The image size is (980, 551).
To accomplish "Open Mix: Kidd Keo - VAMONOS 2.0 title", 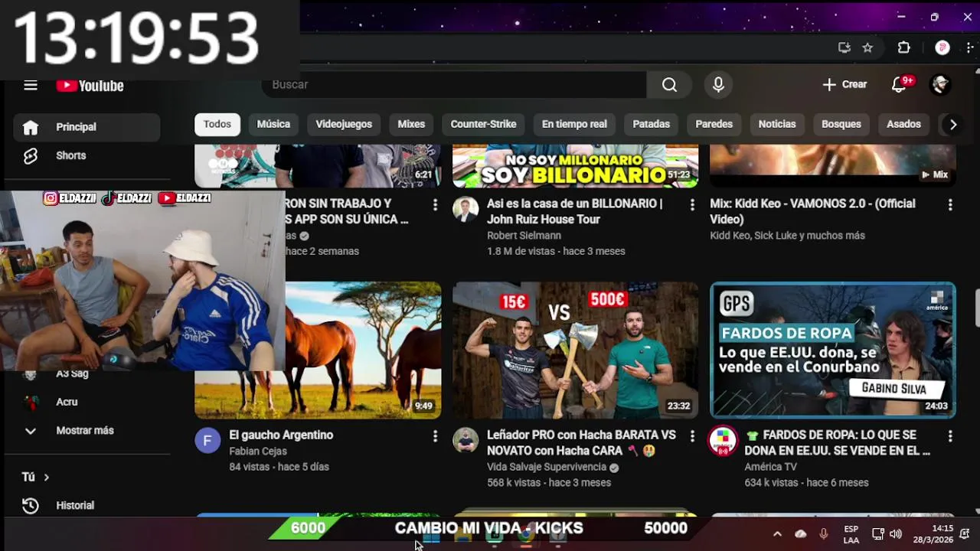I will click(x=812, y=211).
